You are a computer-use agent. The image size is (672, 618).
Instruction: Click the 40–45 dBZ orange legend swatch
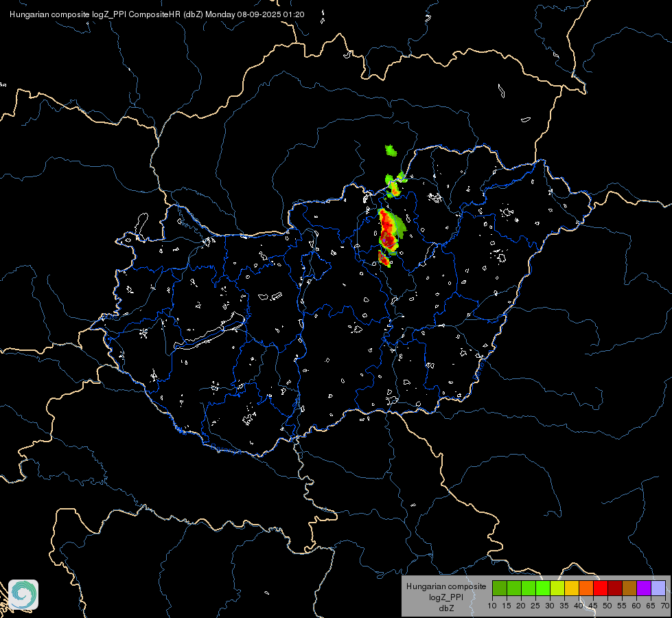point(586,588)
